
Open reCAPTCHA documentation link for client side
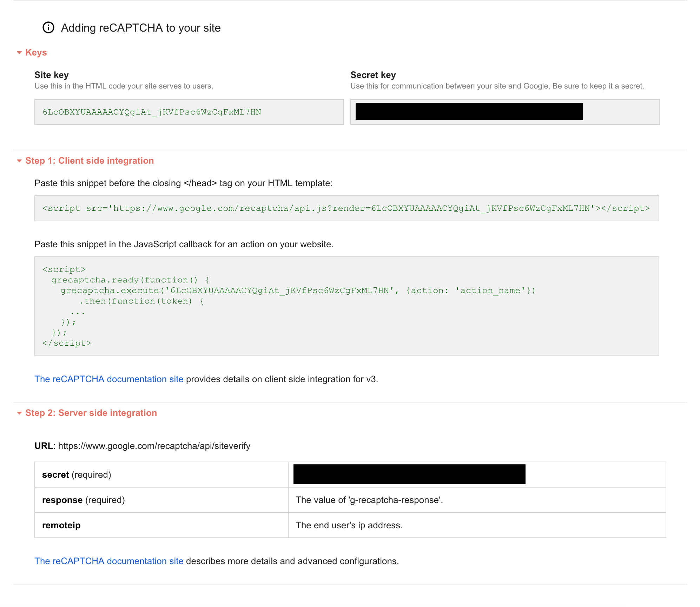[x=109, y=379]
